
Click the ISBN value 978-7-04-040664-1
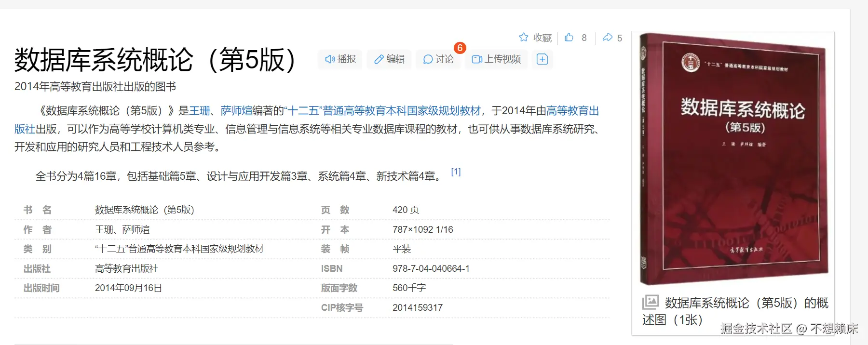pyautogui.click(x=431, y=269)
